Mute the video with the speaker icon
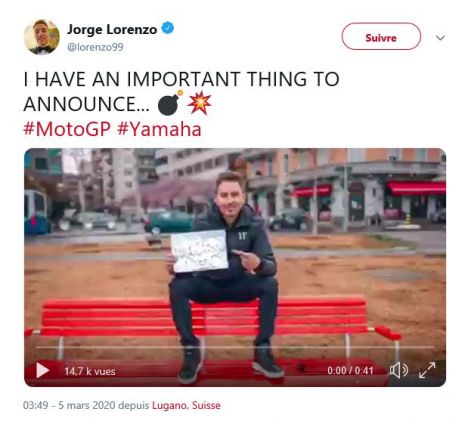This screenshot has width=468, height=421. point(399,370)
